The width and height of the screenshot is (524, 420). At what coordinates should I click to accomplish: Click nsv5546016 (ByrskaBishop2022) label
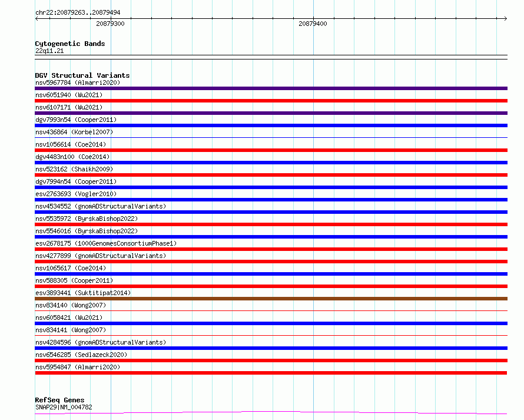coord(87,231)
